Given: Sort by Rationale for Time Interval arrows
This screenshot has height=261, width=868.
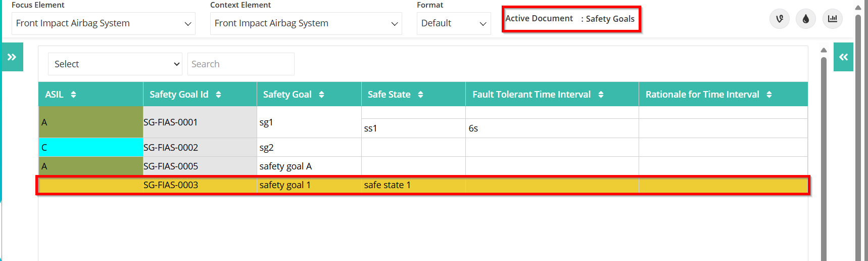Looking at the screenshot, I should [x=769, y=95].
